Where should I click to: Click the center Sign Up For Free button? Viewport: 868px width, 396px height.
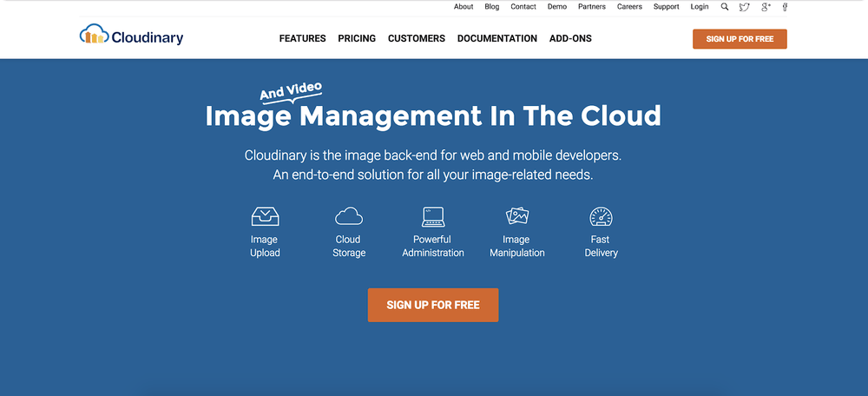[433, 305]
